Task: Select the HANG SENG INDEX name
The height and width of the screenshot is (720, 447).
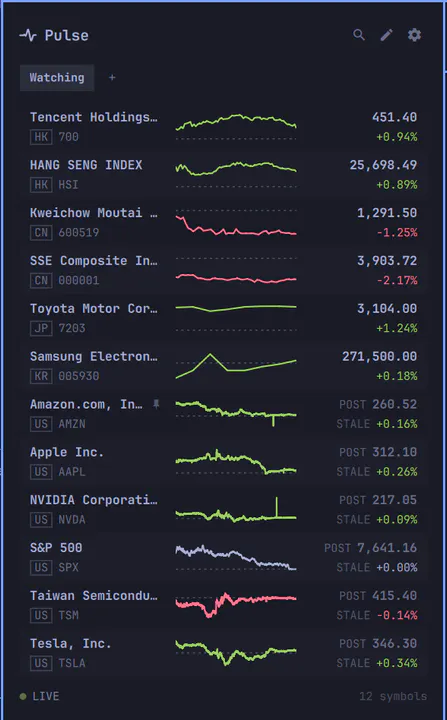Action: pyautogui.click(x=86, y=165)
